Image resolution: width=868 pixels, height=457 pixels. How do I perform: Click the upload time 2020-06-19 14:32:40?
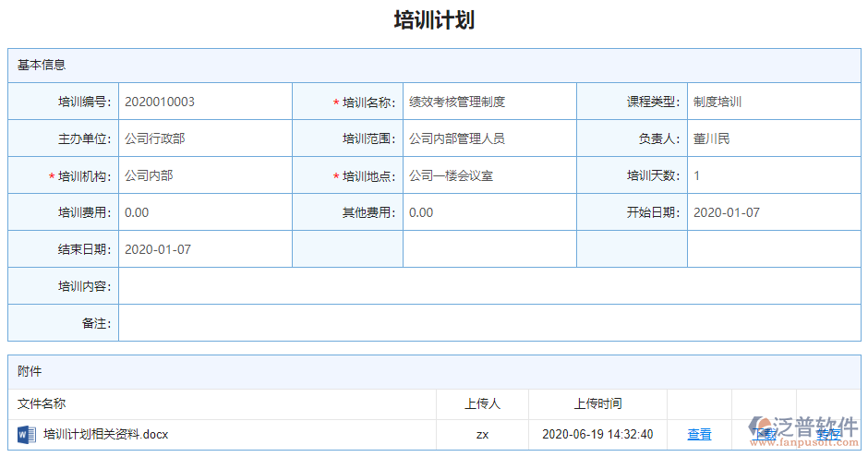(x=597, y=434)
